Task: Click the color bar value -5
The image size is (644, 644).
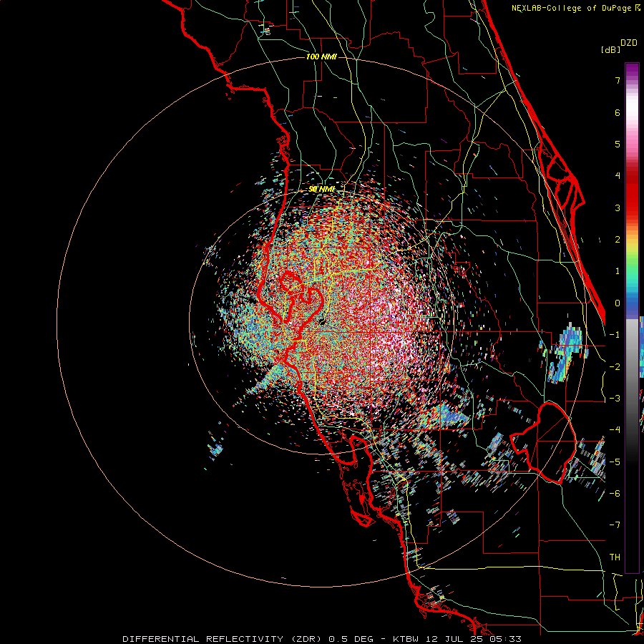Action: (x=615, y=462)
